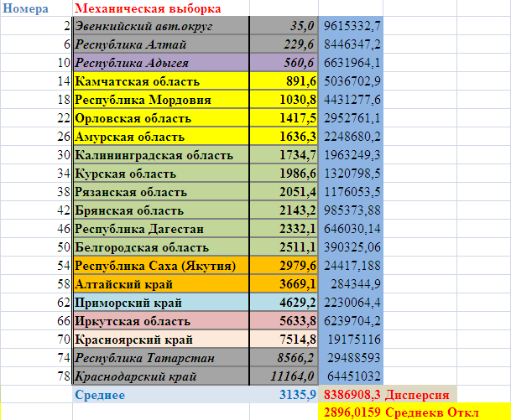The height and width of the screenshot is (420, 511).
Task: Select the value 2332,1 cell
Action: click(x=284, y=229)
